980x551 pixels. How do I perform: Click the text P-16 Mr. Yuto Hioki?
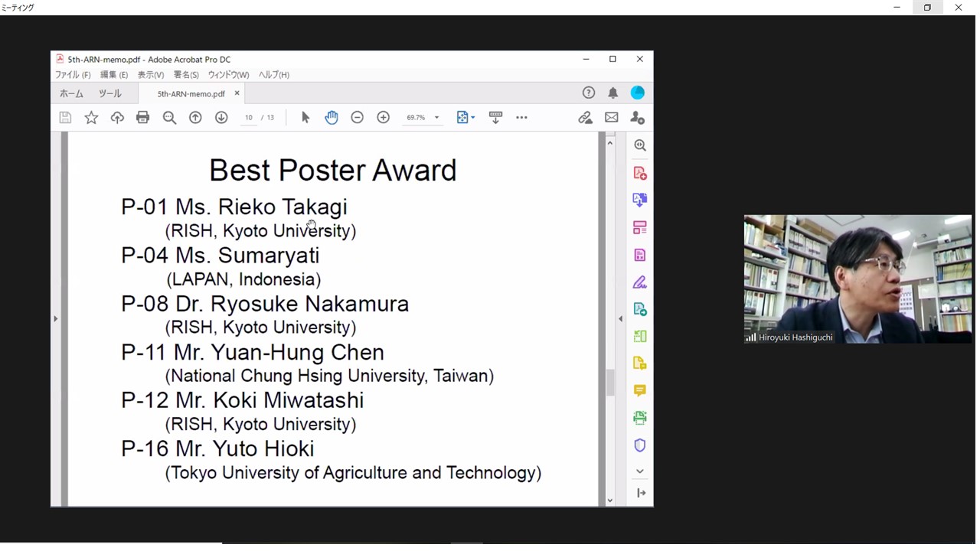click(217, 448)
